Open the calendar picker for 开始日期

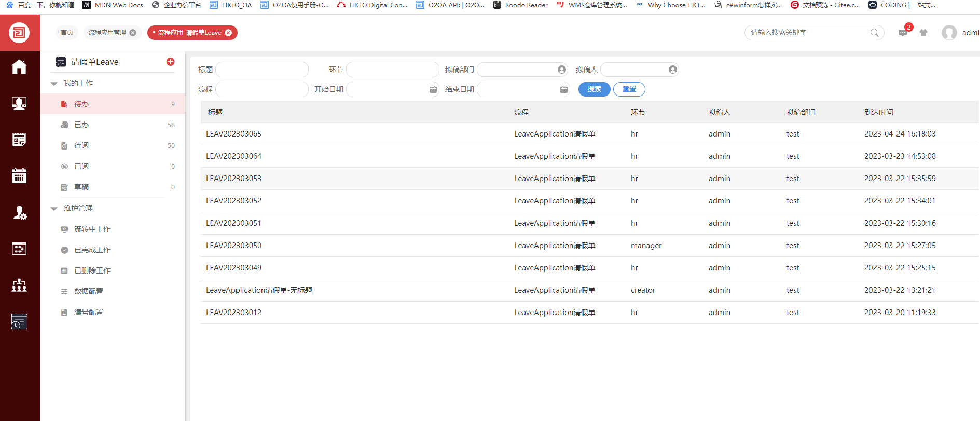433,90
